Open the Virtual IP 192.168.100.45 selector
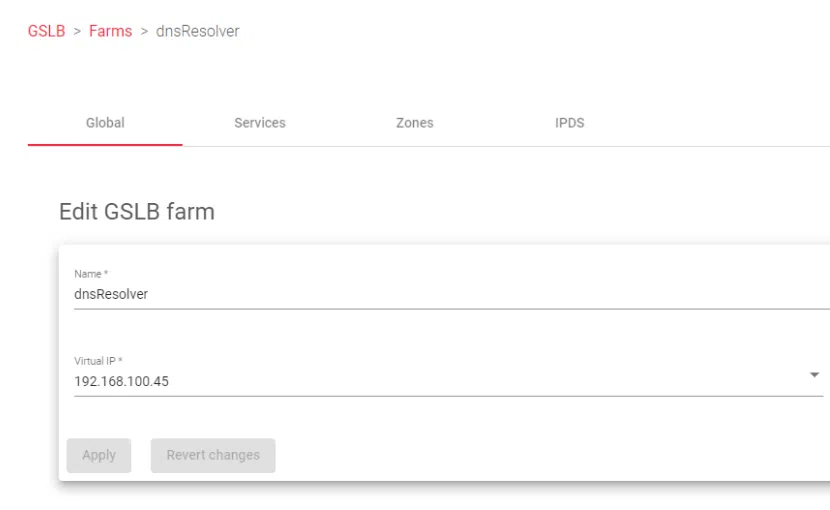 400,380
